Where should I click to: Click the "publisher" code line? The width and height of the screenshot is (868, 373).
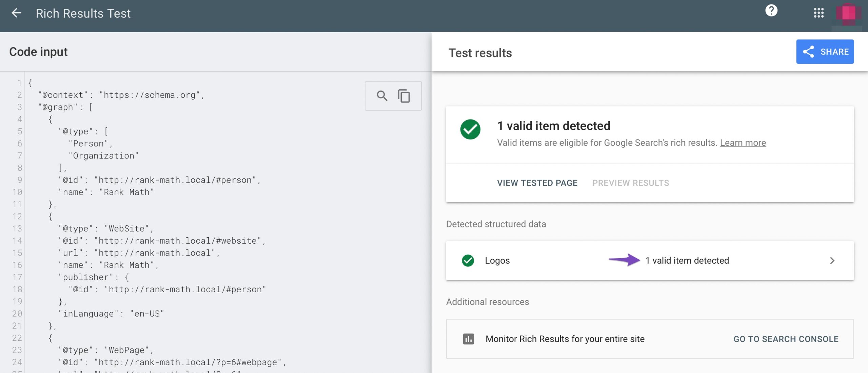(x=94, y=277)
